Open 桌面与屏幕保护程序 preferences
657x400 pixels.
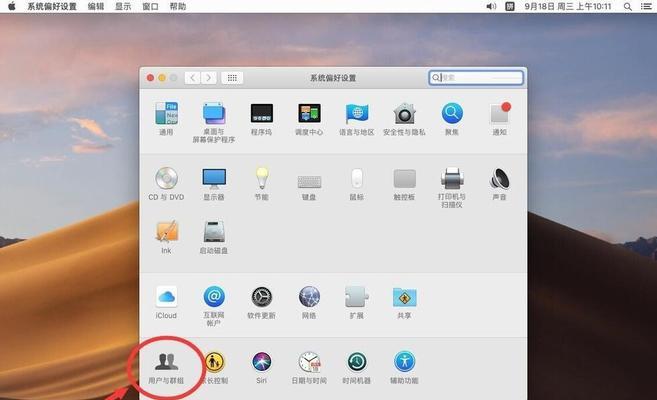click(214, 122)
